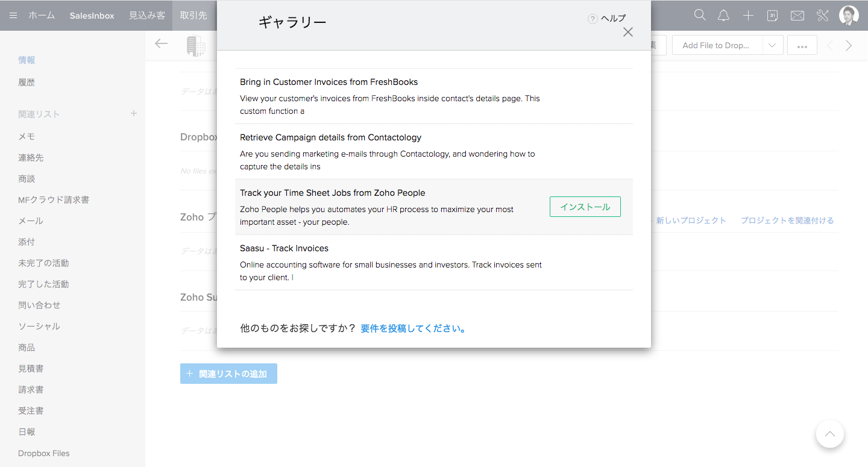Jump to top with the up-arrow circle
Viewport: 868px width, 467px height.
tap(830, 434)
